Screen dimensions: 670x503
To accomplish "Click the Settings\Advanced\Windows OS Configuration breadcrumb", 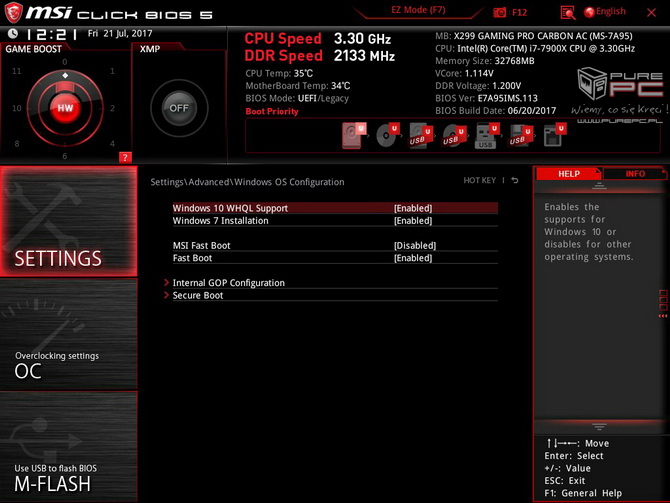I will pyautogui.click(x=247, y=182).
